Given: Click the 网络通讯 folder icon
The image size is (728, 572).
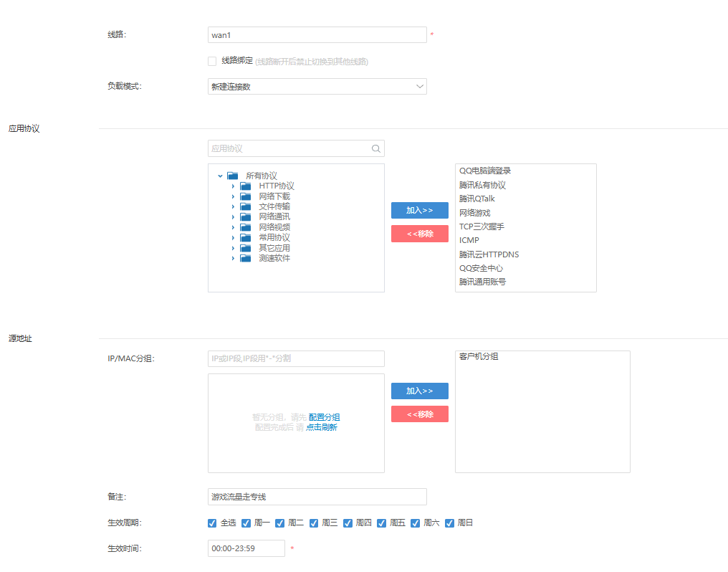Looking at the screenshot, I should 246,216.
